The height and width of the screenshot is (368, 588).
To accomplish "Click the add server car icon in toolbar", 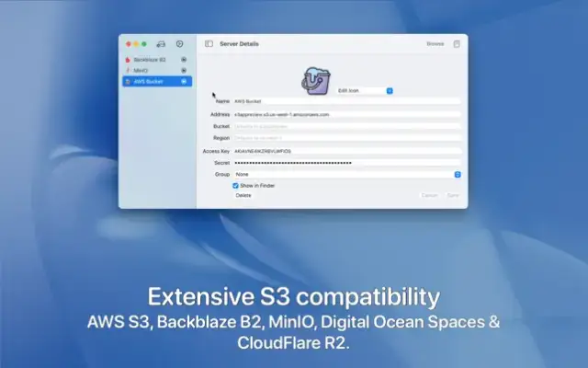I will tap(161, 44).
